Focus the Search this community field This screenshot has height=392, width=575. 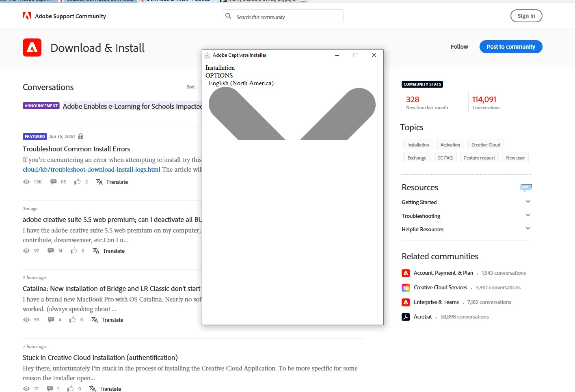click(283, 16)
